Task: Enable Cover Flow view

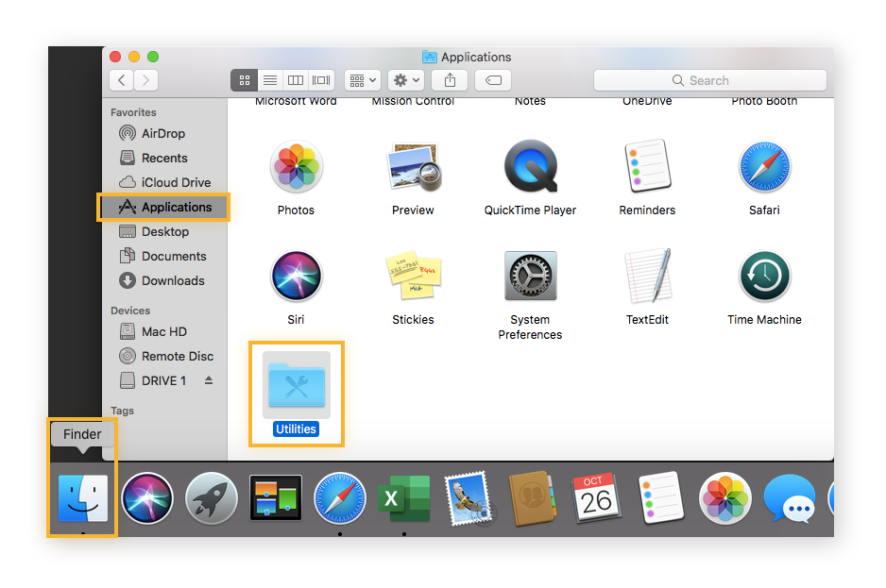Action: click(320, 80)
